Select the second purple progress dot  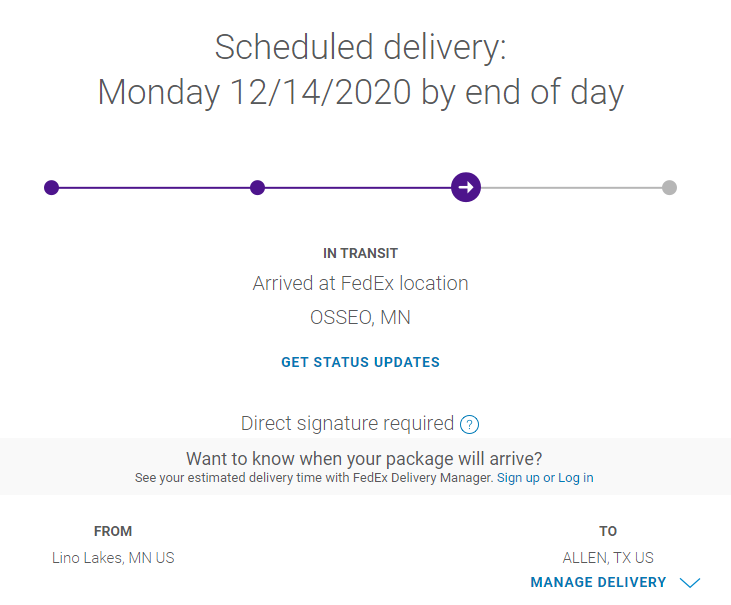pyautogui.click(x=257, y=187)
